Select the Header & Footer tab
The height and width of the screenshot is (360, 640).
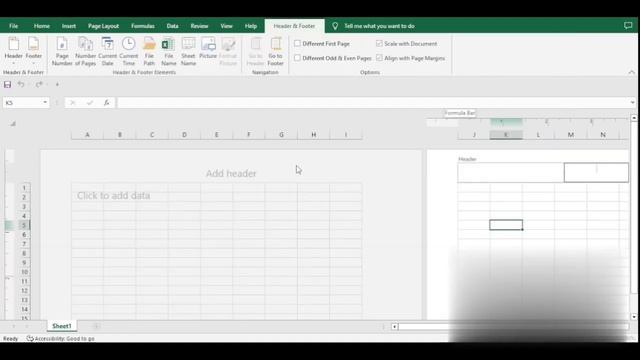[294, 26]
